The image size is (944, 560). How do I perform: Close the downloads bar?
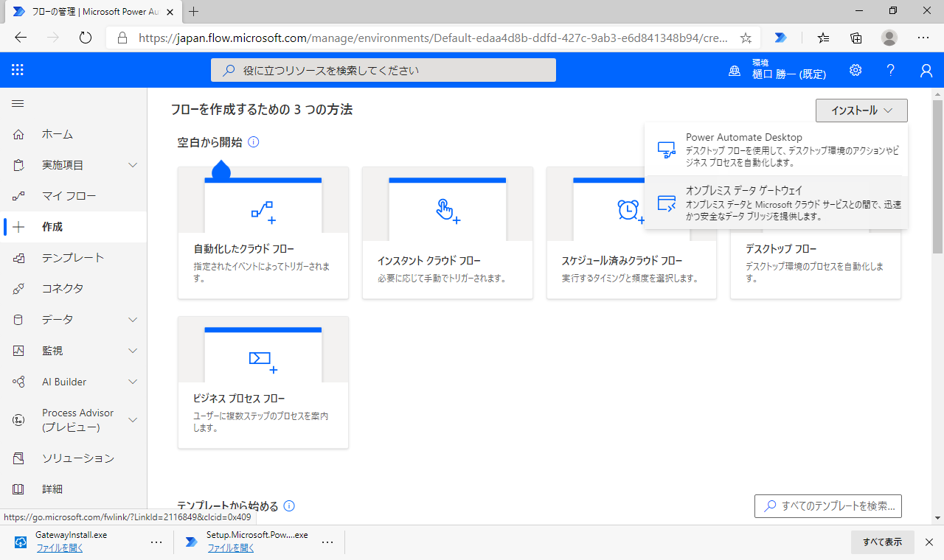(x=929, y=542)
